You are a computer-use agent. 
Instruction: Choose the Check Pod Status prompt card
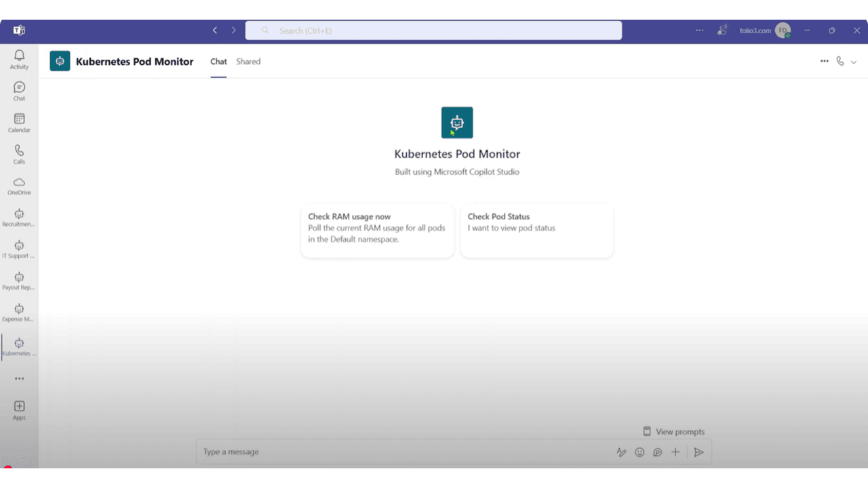537,230
